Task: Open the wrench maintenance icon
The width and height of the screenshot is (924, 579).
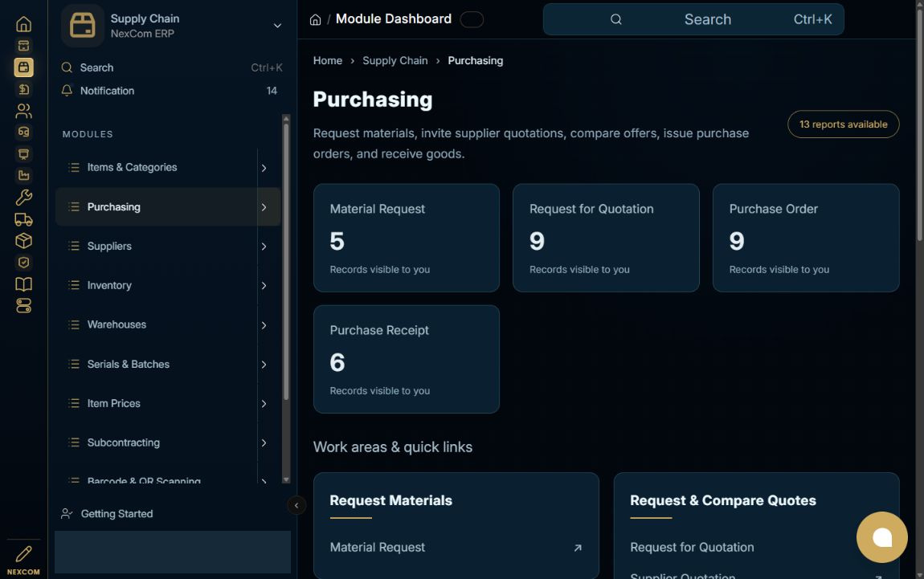Action: [23, 198]
